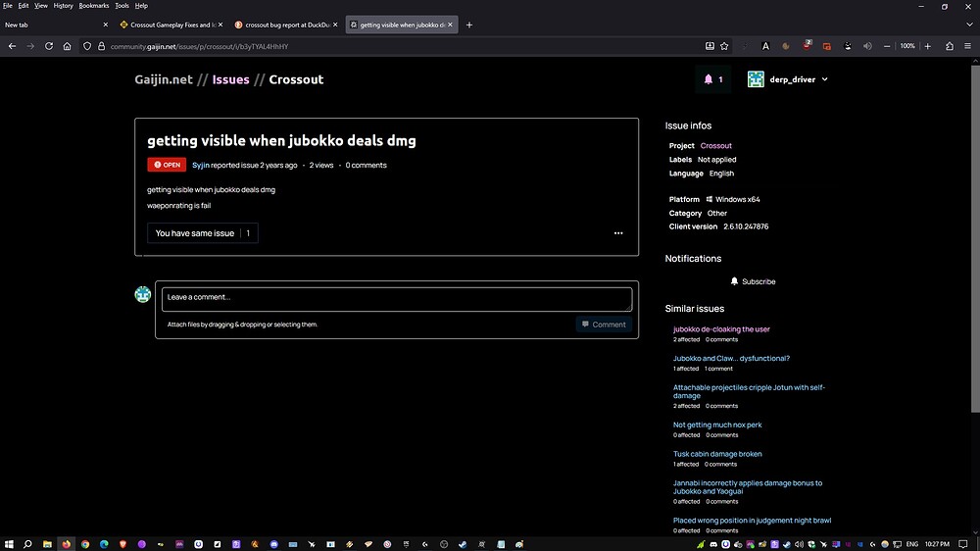Reload the page with the browser refresh icon
980x551 pixels.
point(49,46)
